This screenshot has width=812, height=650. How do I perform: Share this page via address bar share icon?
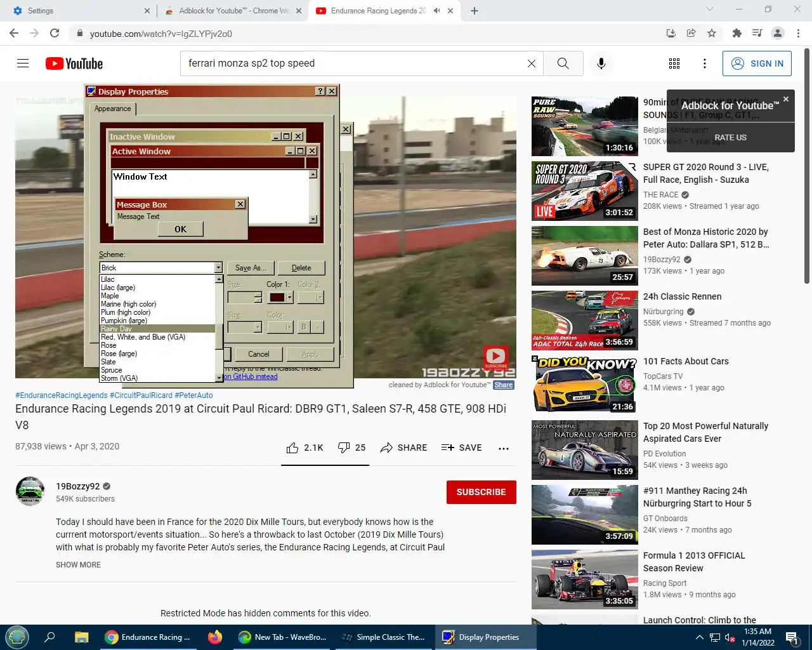tap(691, 33)
